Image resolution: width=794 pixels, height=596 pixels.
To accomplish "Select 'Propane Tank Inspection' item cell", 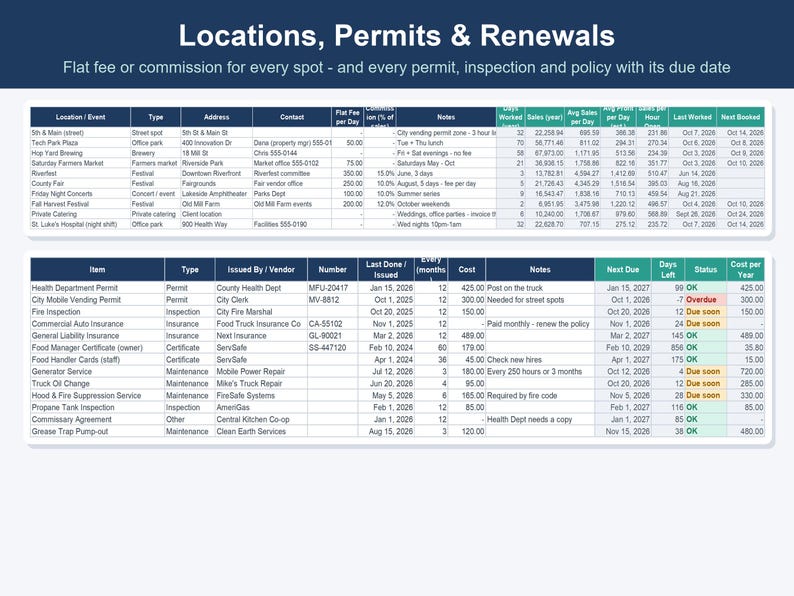I will 97,408.
